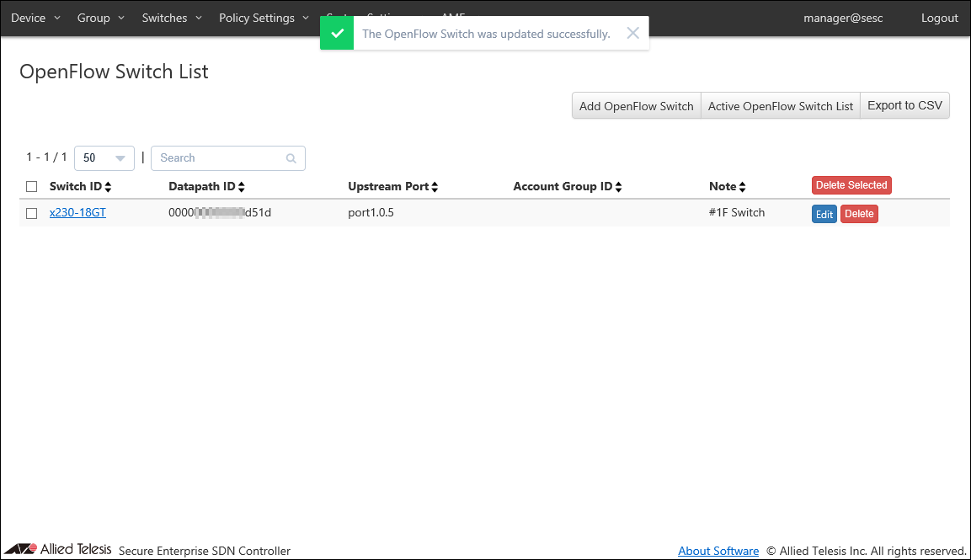Click the port1.0.5 upstream port cell
The width and height of the screenshot is (971, 560).
tap(371, 212)
